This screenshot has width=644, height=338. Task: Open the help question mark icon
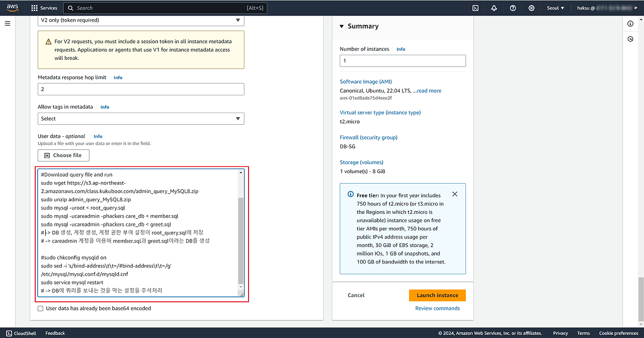tap(513, 8)
